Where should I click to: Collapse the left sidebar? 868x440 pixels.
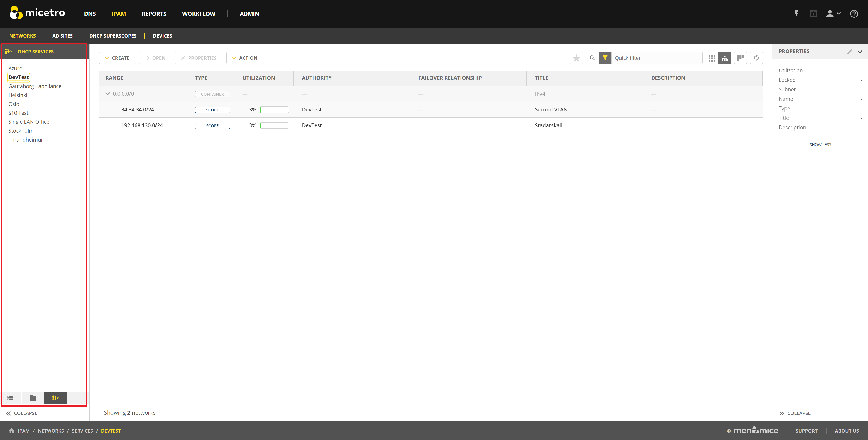[22, 413]
